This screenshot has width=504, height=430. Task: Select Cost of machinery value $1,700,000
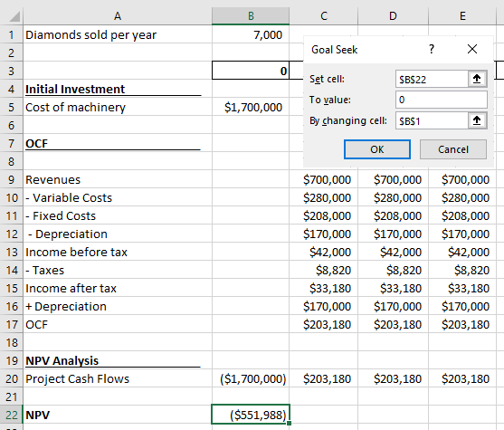coord(251,107)
